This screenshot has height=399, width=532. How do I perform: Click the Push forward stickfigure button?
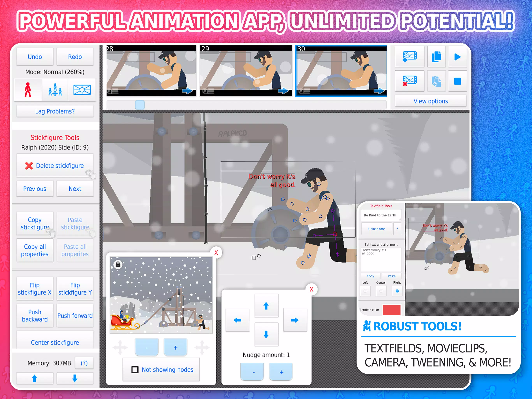(75, 316)
